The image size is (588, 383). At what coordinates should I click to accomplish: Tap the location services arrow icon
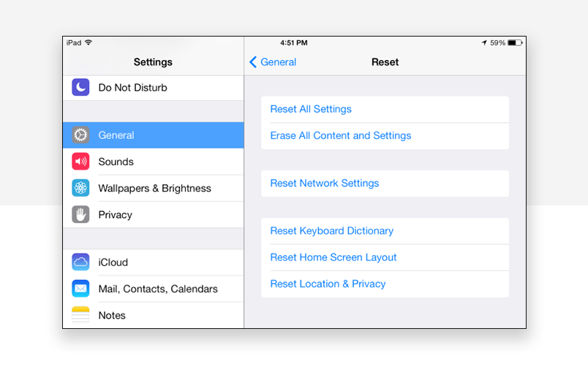click(x=484, y=42)
